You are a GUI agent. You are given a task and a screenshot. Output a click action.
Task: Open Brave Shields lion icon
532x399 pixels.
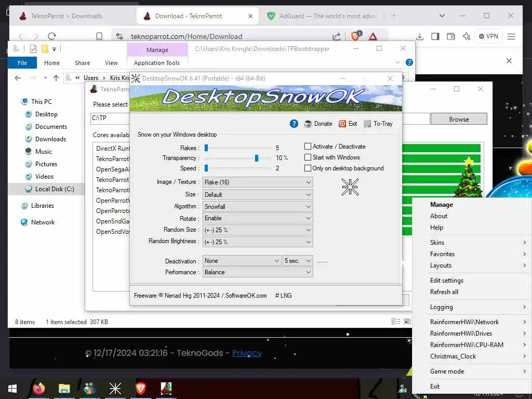356,36
